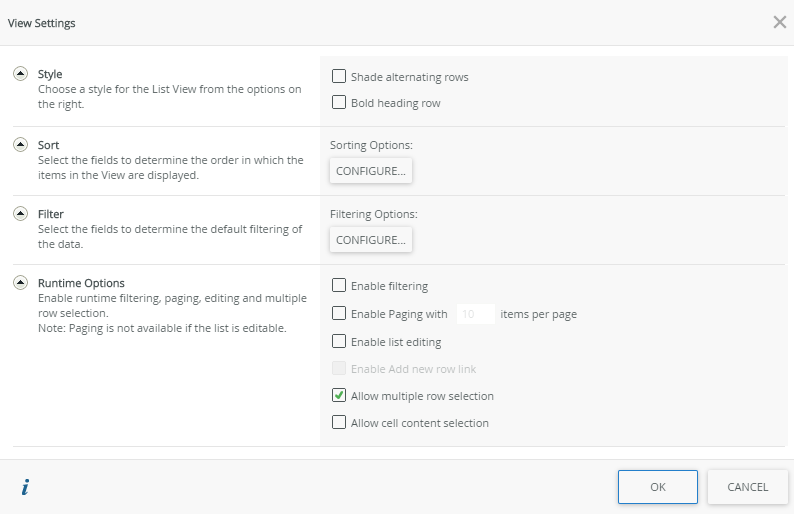Enable Shade alternating rows checkbox
Viewport: 794px width, 514px height.
coord(339,76)
